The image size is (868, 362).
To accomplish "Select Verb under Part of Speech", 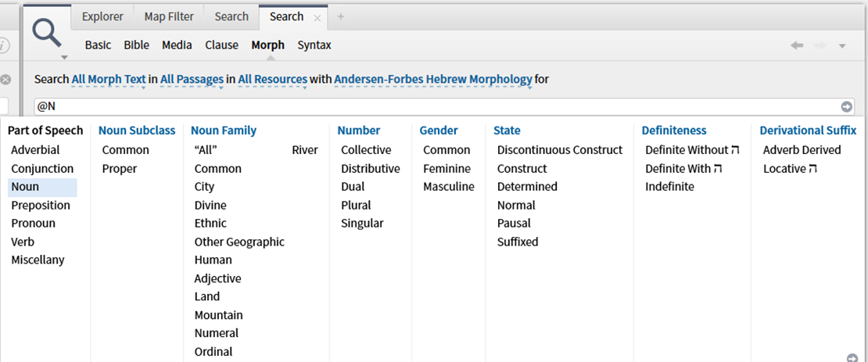I will (23, 242).
